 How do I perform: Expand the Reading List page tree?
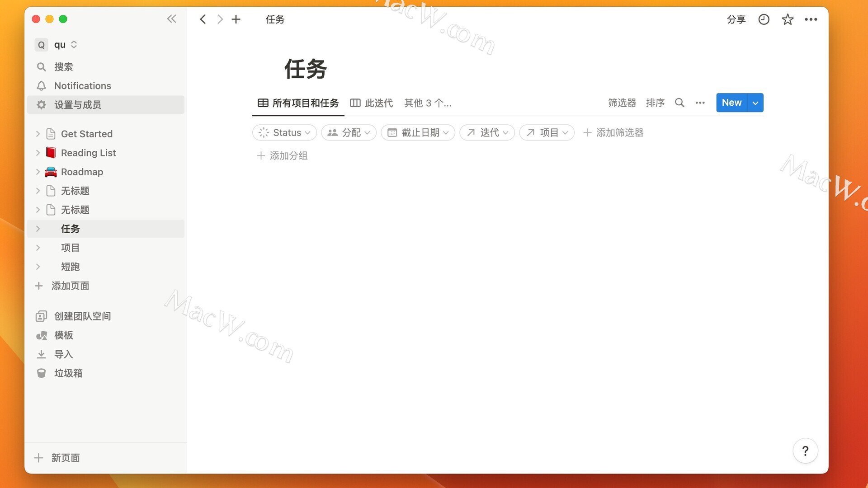click(x=38, y=153)
